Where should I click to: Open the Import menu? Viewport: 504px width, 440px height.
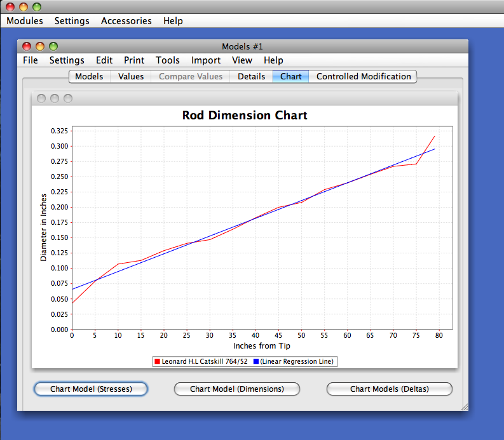pos(206,60)
